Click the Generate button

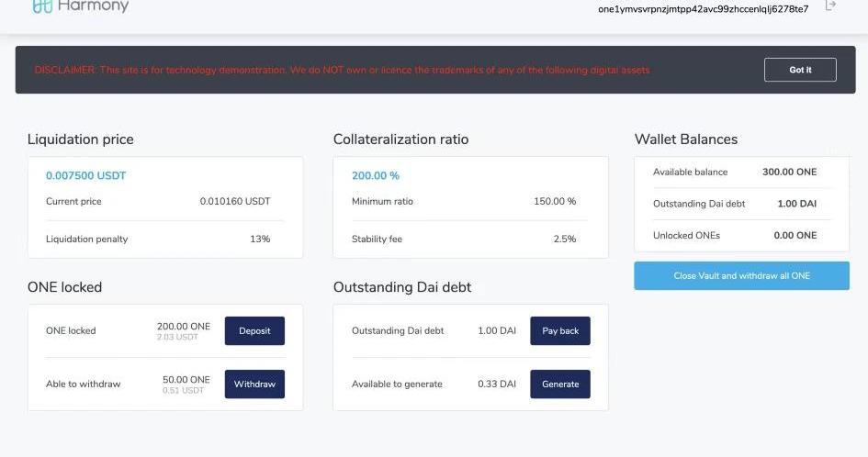pos(559,384)
